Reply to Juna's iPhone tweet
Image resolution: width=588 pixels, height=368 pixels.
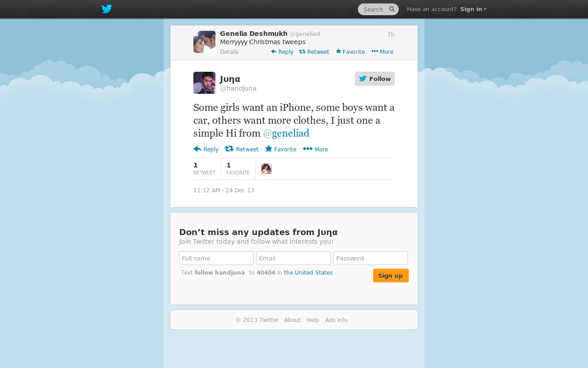click(x=206, y=149)
